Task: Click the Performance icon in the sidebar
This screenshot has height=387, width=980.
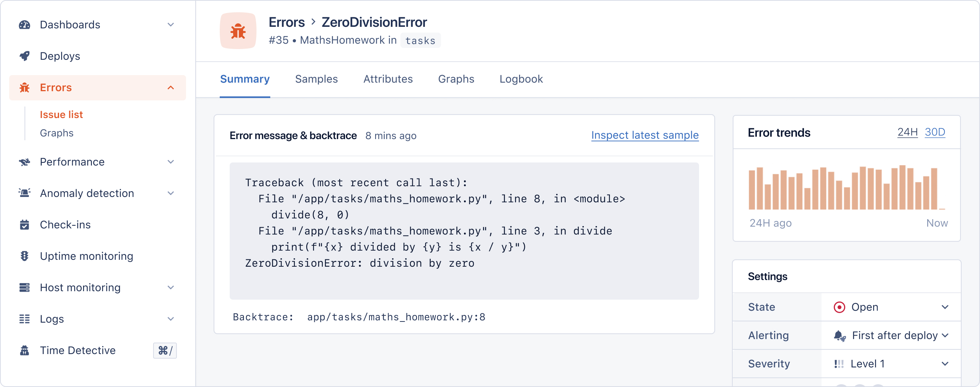Action: click(x=24, y=162)
